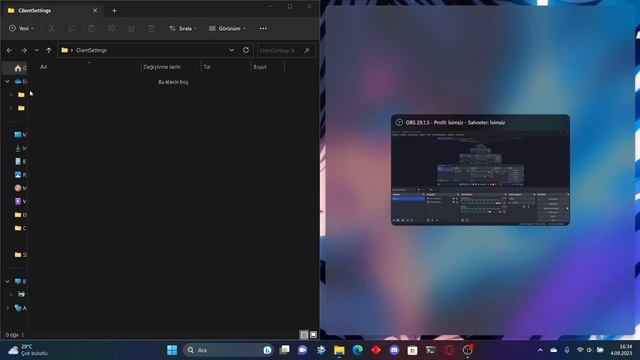
Task: Click the Cut icon in Explorer toolbar
Action: tap(51, 29)
